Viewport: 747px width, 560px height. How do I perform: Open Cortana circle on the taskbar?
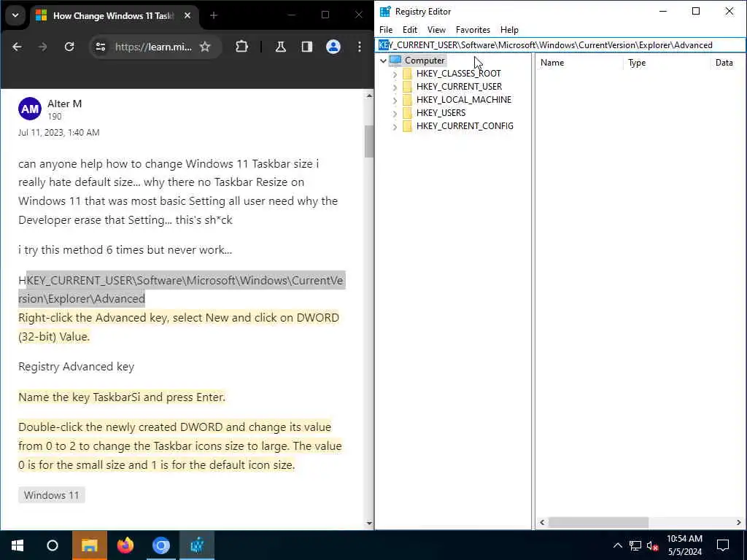click(x=53, y=545)
